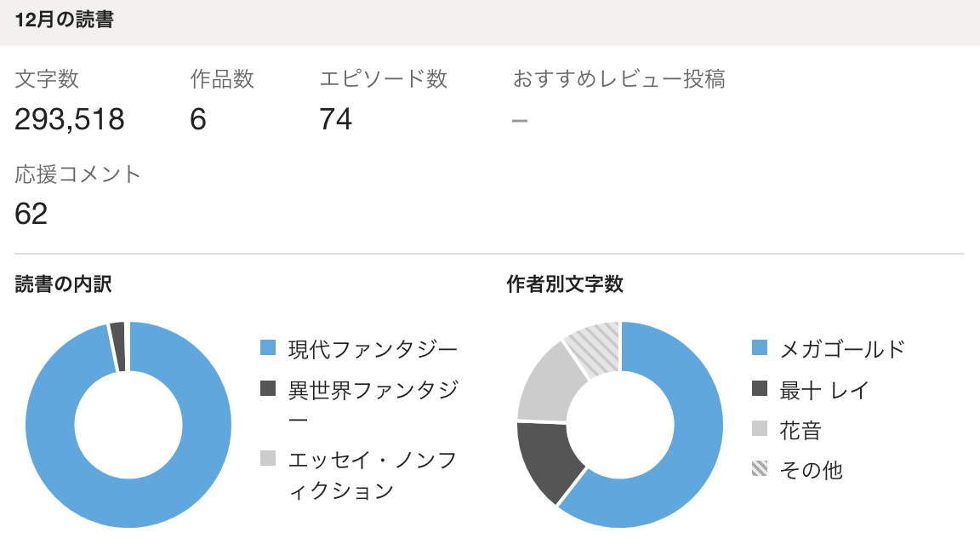The image size is (980, 550).
Task: Click the blue 現代ファンタジー legend swatch
Action: (x=268, y=347)
